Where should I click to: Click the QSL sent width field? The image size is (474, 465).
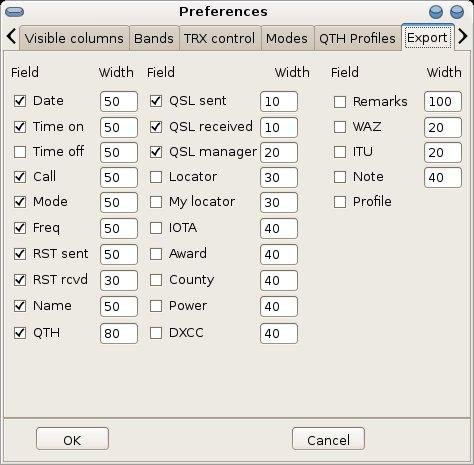click(279, 102)
